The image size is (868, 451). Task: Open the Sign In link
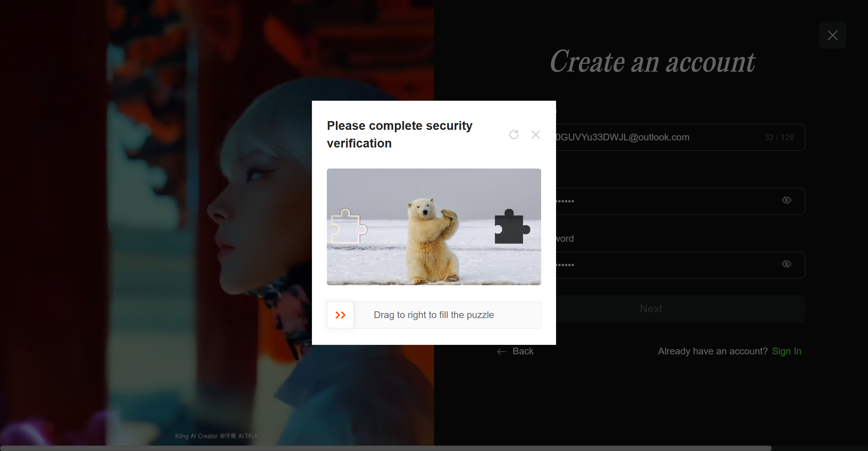coord(786,351)
